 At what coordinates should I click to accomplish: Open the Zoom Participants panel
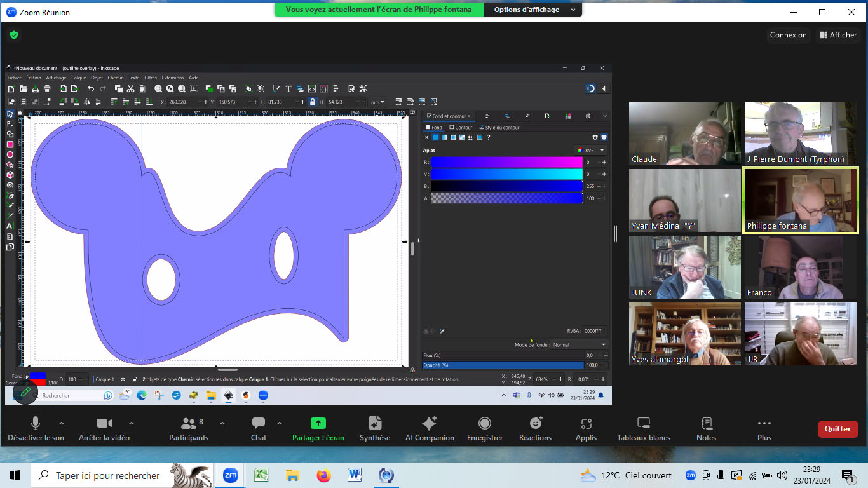click(189, 430)
